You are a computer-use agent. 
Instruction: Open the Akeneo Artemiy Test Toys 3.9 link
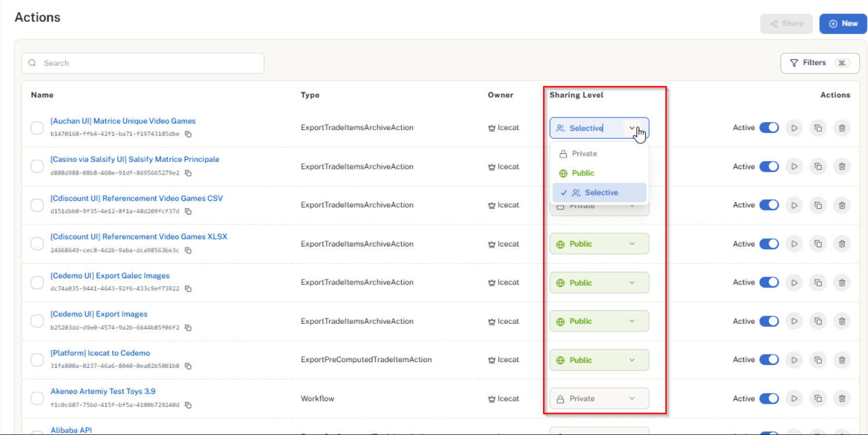(x=102, y=391)
